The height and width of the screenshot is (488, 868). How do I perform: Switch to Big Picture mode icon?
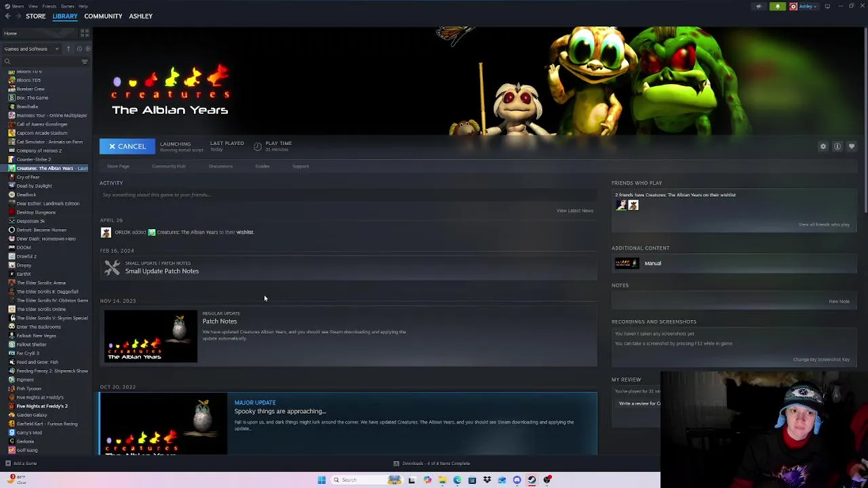click(x=827, y=6)
